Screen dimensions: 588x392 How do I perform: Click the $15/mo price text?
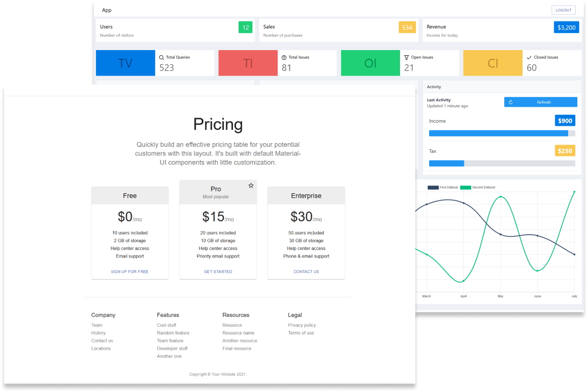point(218,217)
